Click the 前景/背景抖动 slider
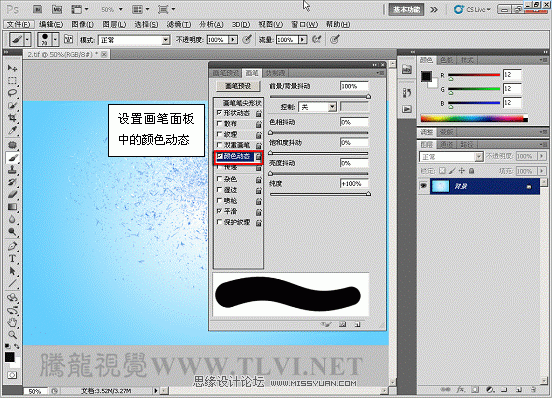Viewport: 552px width, 398px height. (320, 96)
